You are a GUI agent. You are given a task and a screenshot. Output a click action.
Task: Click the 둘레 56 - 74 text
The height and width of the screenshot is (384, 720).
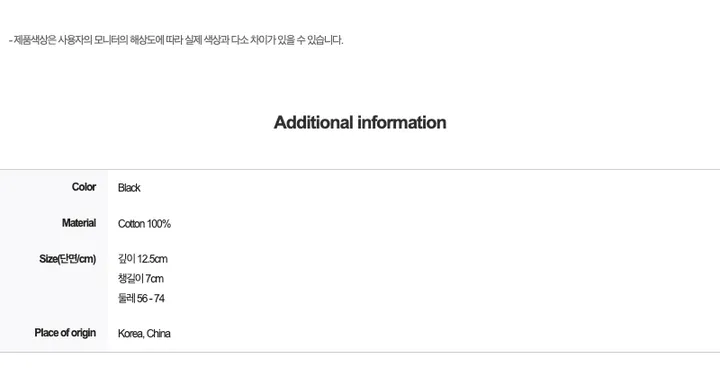141,299
